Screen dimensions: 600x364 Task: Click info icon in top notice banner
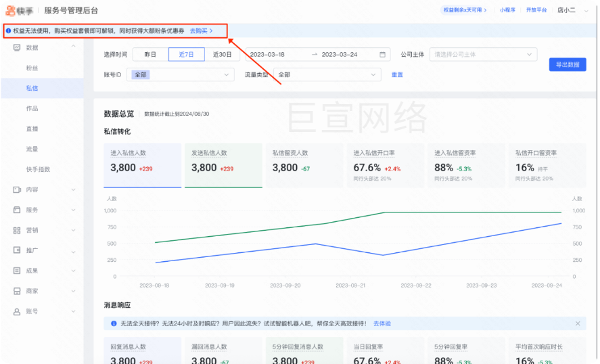click(8, 30)
